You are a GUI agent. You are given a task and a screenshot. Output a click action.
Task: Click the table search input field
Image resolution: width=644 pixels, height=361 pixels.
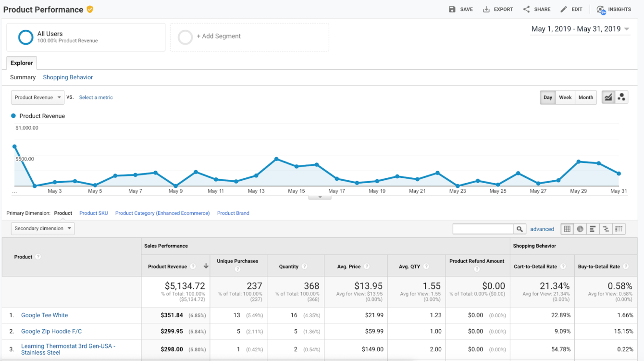(x=483, y=229)
